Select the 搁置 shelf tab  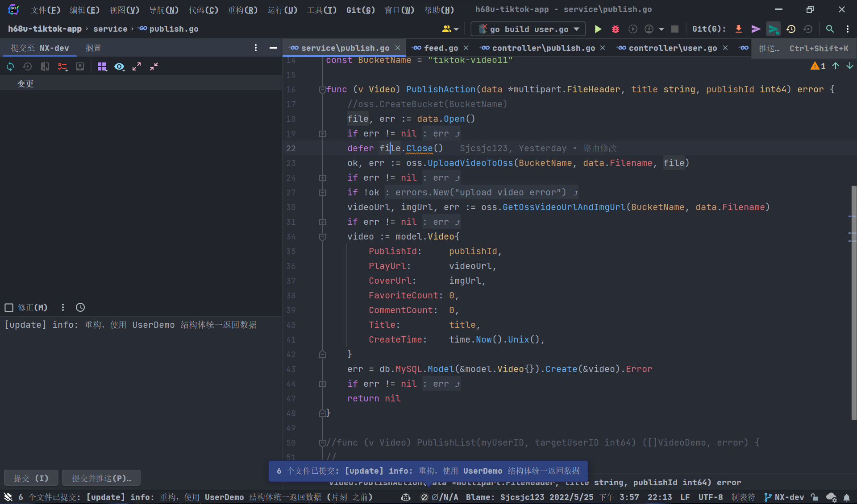pos(93,48)
